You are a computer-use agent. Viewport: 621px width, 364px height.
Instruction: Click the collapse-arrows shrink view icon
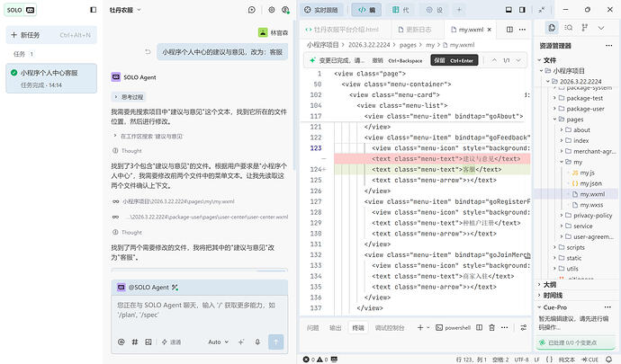tap(542, 10)
